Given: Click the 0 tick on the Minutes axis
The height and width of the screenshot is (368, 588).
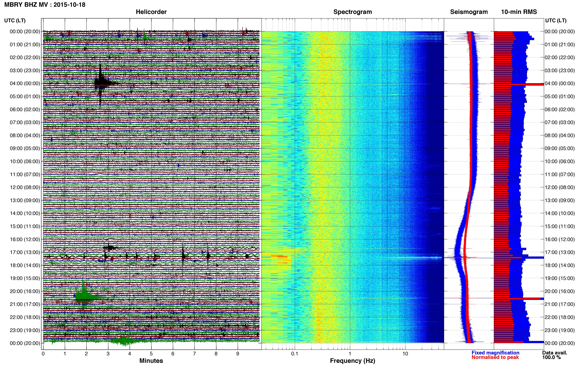Looking at the screenshot, I should coord(43,354).
